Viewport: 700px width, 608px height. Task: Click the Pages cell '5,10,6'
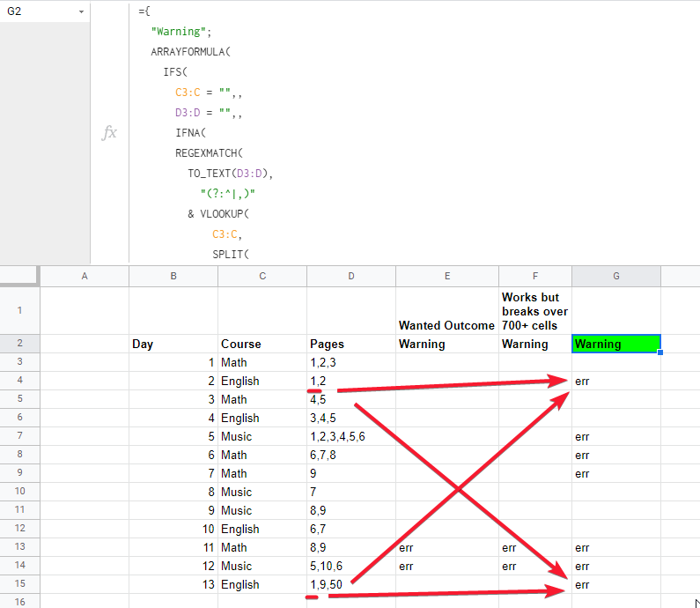click(351, 566)
